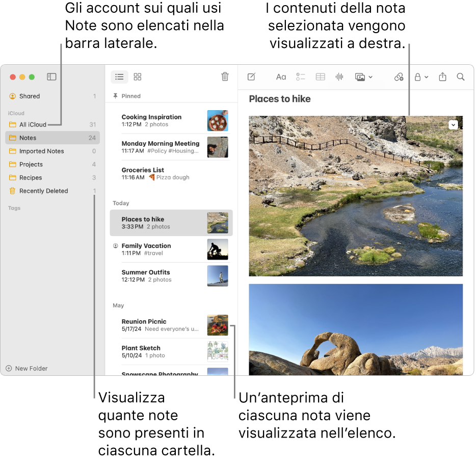Click the pizza thumbnail of Cooking Inspiration
The height and width of the screenshot is (461, 476).
(x=218, y=120)
